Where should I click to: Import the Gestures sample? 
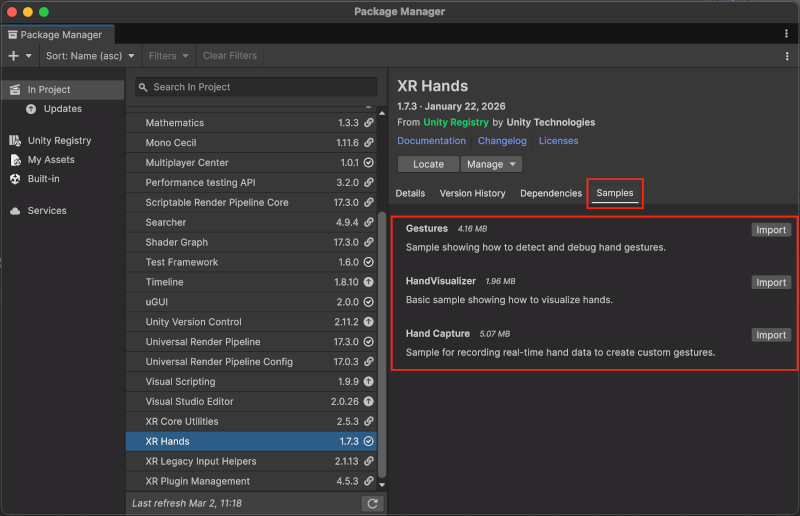click(770, 230)
